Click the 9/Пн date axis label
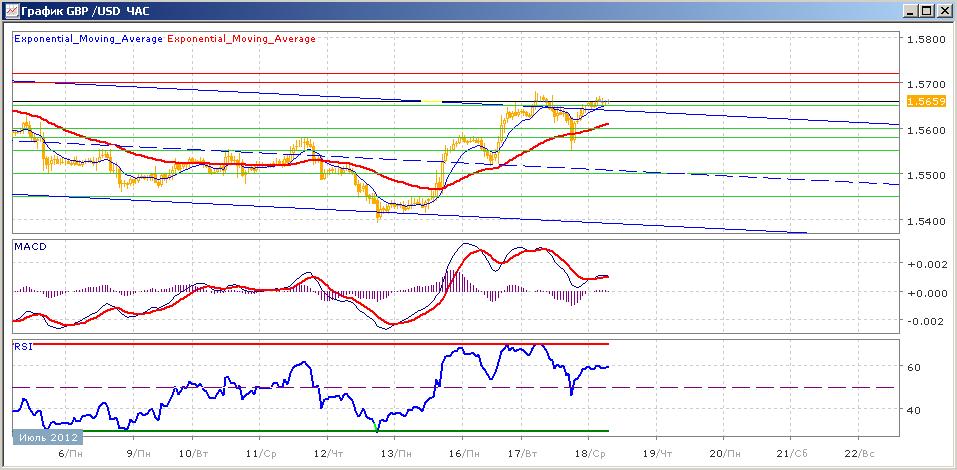The height and width of the screenshot is (470, 957). 138,454
